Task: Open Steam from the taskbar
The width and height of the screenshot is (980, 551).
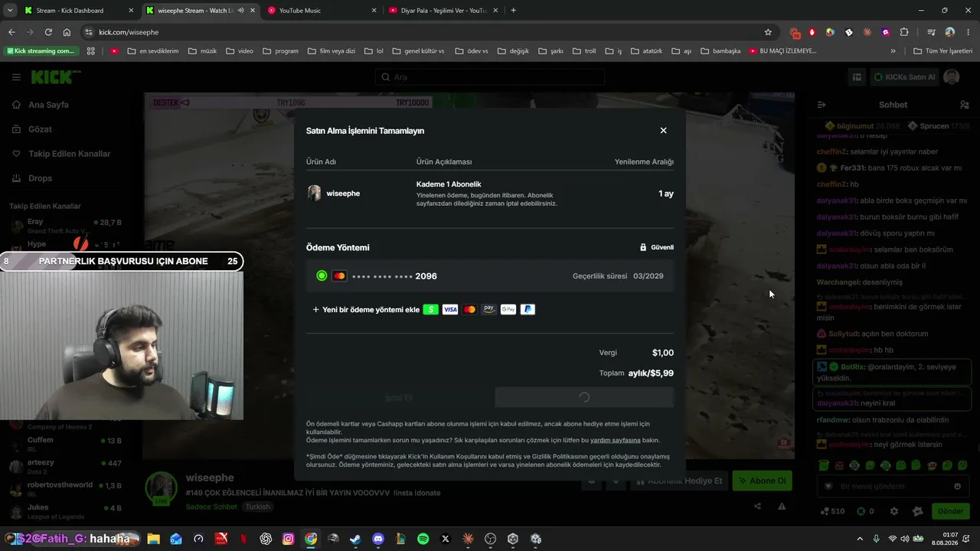Action: pos(355,539)
